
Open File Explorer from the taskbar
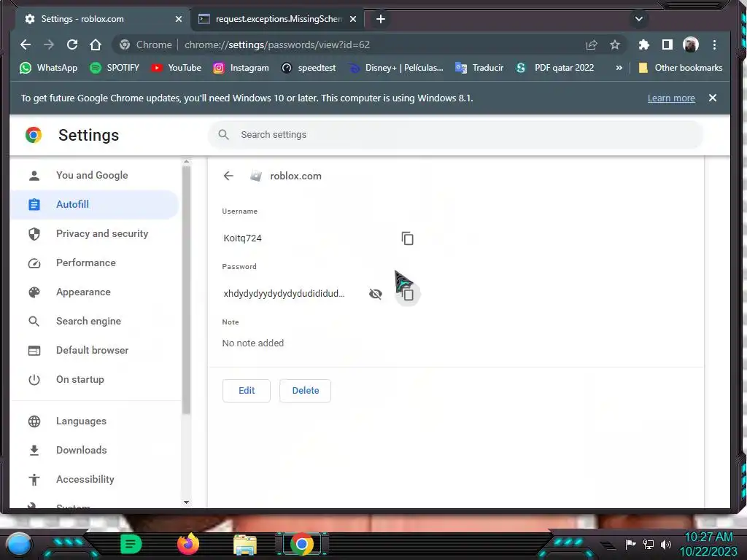245,545
